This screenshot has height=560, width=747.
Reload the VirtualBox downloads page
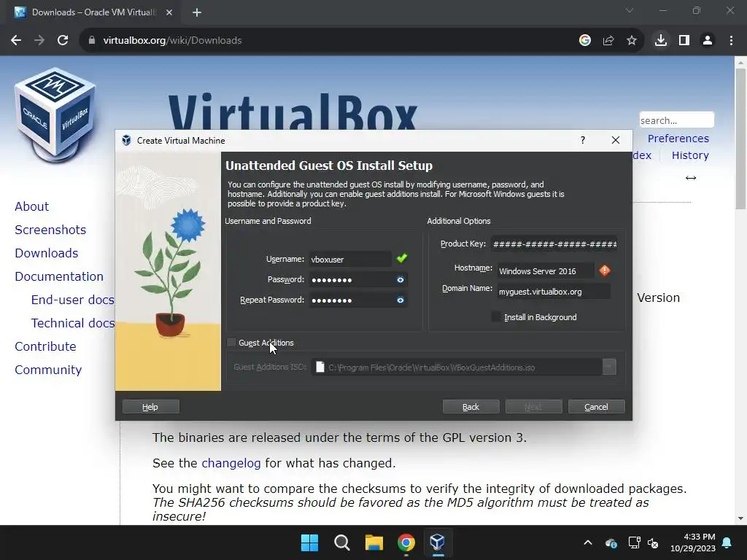pos(63,41)
